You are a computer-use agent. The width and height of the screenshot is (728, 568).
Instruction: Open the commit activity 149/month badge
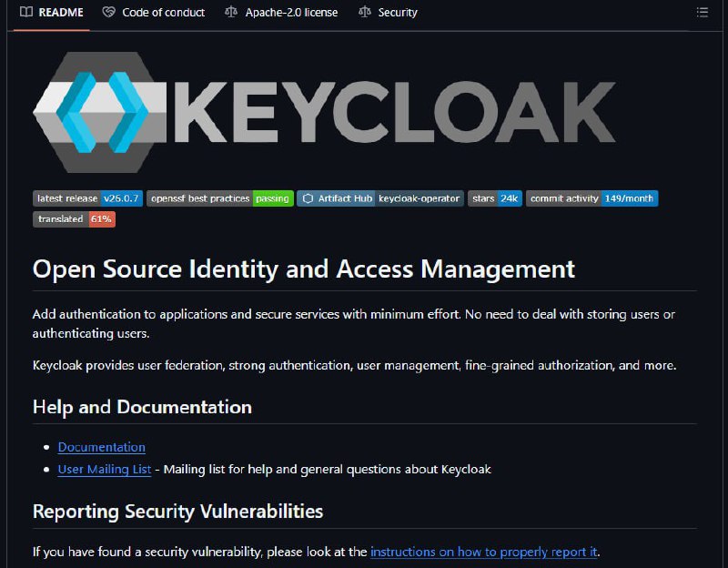tap(591, 198)
